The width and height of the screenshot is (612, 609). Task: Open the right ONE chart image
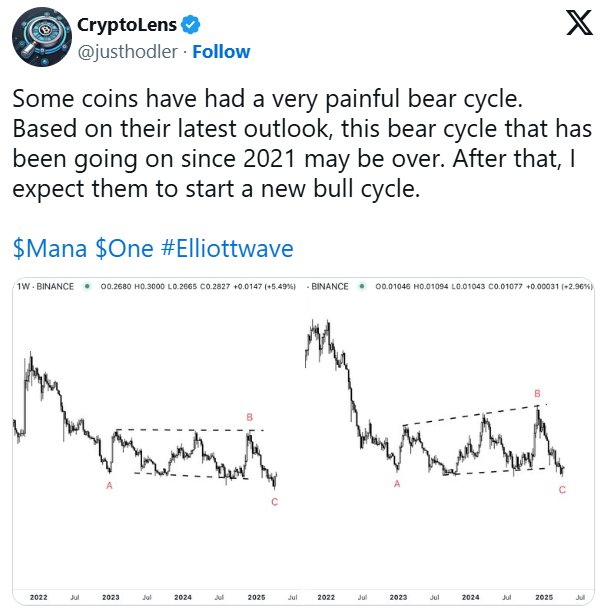click(449, 441)
